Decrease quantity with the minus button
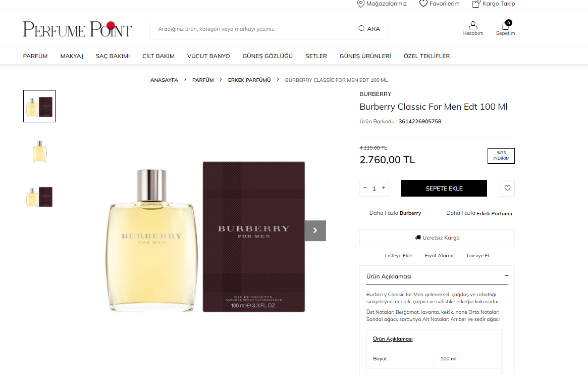Screen dimensions: 588x375 364,188
